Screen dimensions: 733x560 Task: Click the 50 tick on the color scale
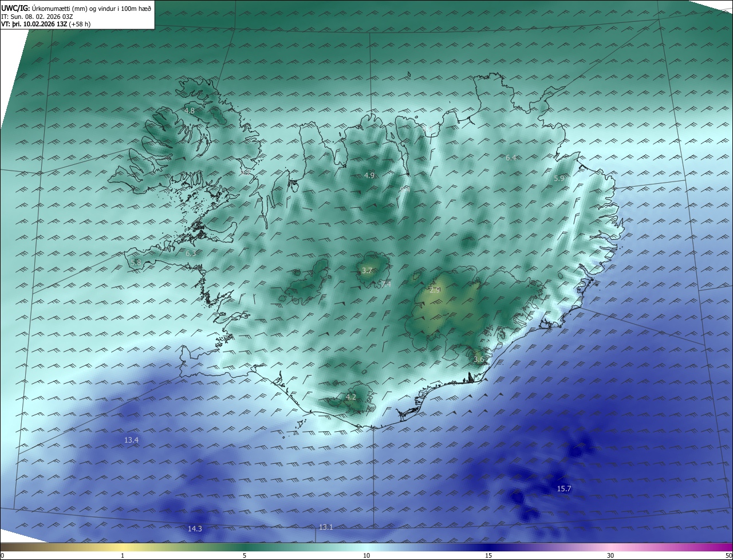[728, 555]
